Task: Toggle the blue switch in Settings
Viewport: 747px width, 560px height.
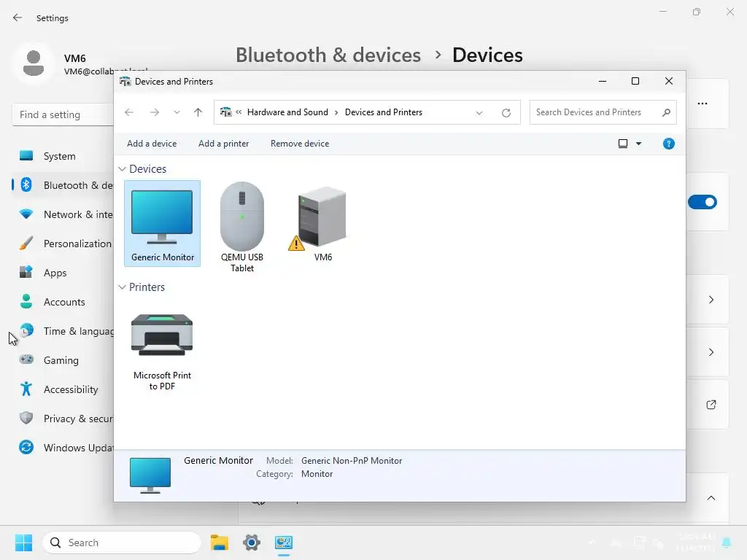Action: (703, 202)
